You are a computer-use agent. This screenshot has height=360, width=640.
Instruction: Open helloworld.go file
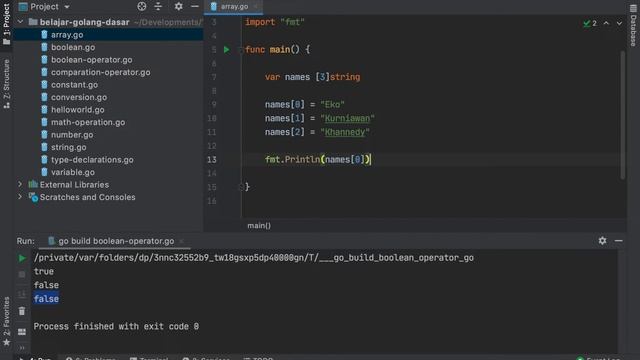78,110
